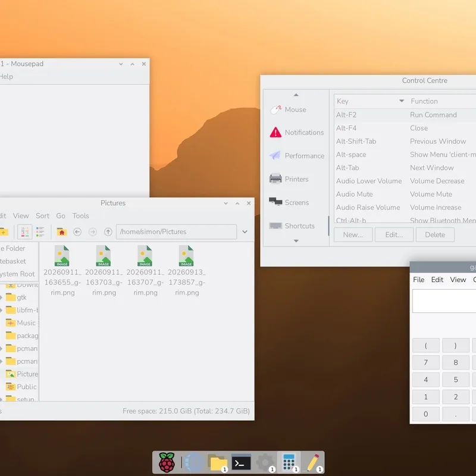Screen dimensions: 476x476
Task: Switch to Mousepad pencil taskbar icon
Action: [313, 462]
